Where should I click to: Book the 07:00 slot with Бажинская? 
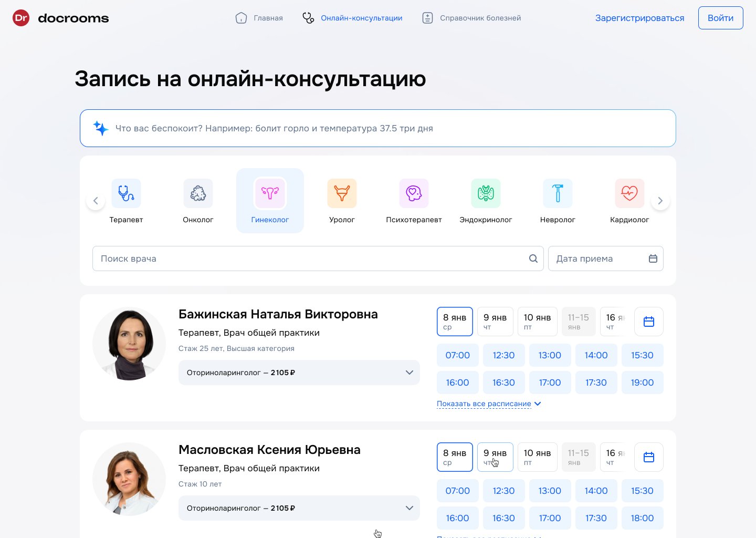[458, 355]
